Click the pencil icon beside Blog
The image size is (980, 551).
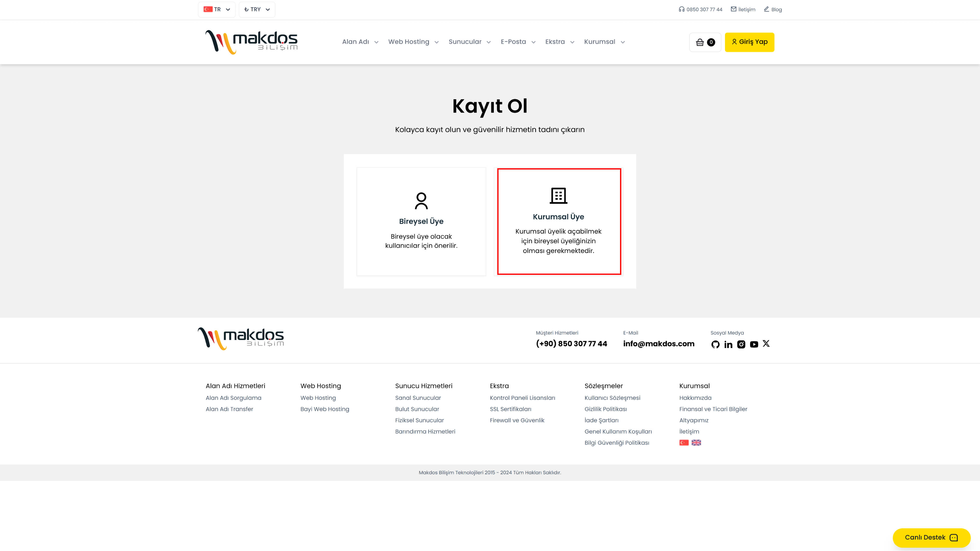point(767,9)
